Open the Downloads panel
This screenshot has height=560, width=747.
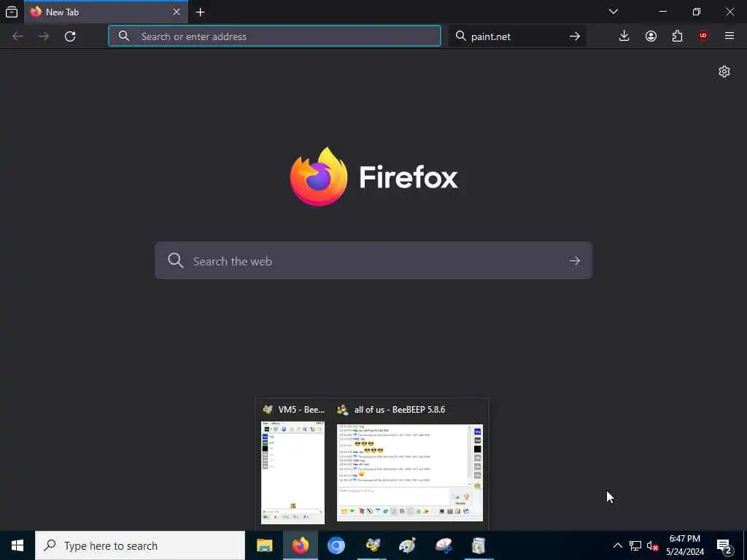pos(624,36)
